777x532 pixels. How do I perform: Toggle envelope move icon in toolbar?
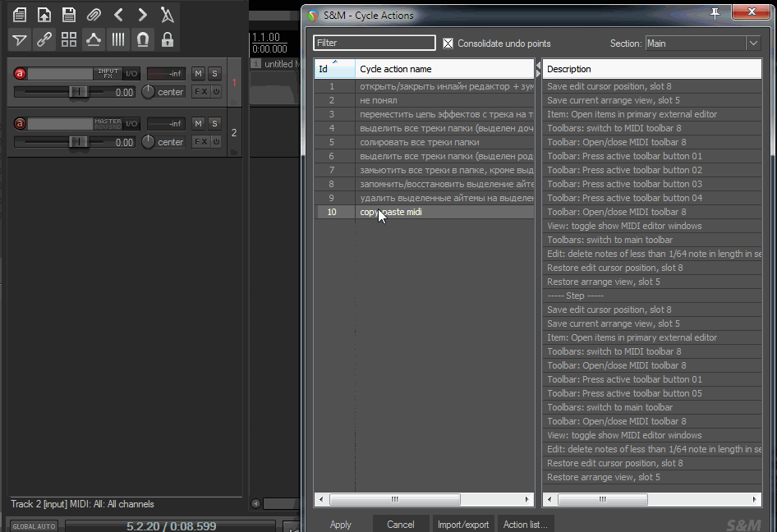click(94, 39)
